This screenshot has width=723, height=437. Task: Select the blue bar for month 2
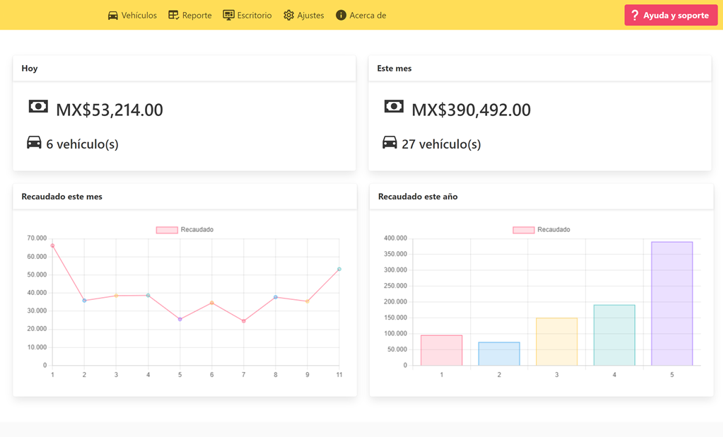tap(499, 354)
